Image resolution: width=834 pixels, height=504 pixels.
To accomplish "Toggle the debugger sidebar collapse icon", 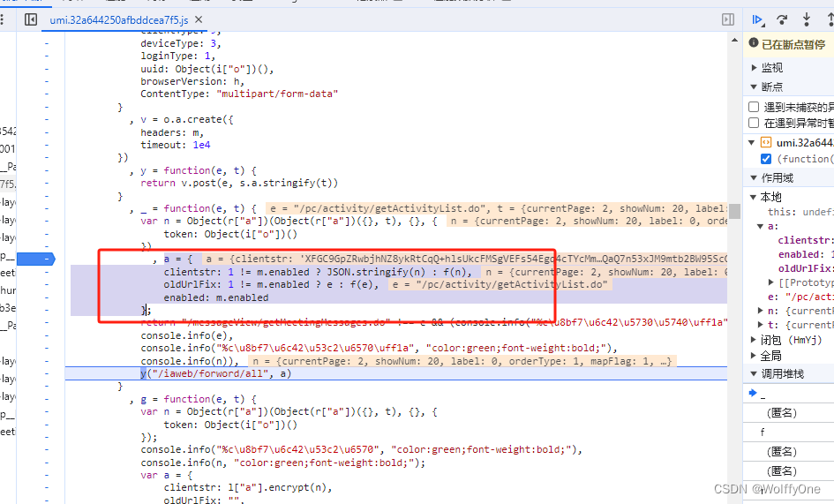I will coord(727,19).
